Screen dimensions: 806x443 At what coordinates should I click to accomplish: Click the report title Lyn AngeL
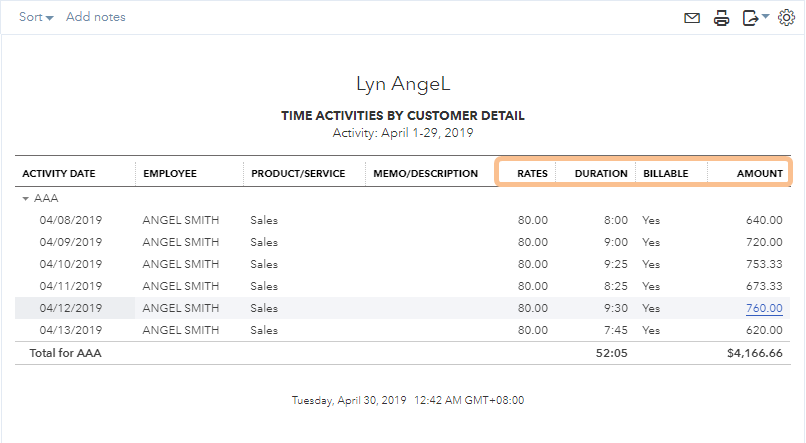tap(403, 84)
